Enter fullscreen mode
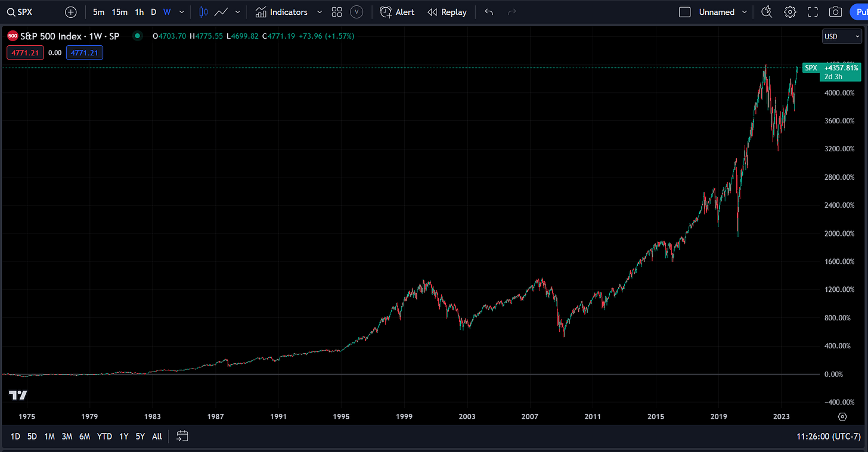The width and height of the screenshot is (868, 452). click(x=813, y=12)
